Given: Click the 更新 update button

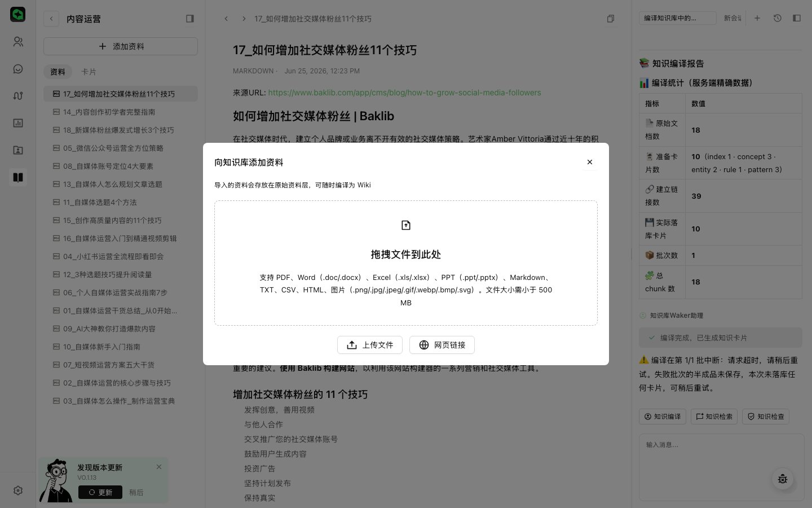Looking at the screenshot, I should pos(100,492).
